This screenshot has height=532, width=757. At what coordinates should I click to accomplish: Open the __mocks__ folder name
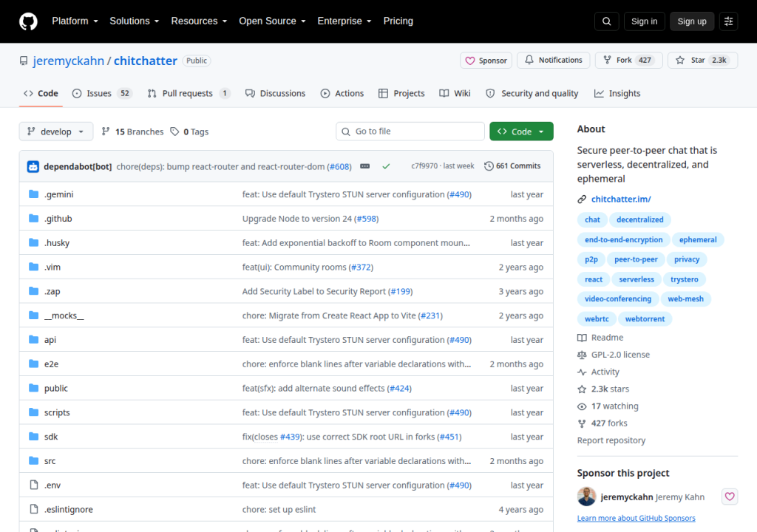(64, 316)
